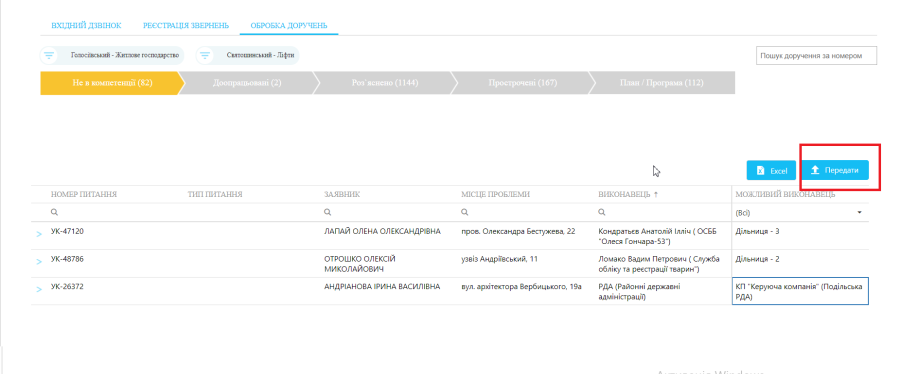900x374 pixels.
Task: Open the Доопрацьовані (2) stage
Action: 247,83
